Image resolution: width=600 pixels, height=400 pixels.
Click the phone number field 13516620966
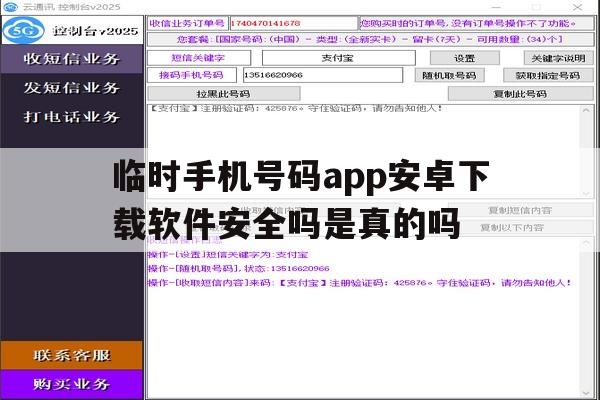[x=323, y=75]
